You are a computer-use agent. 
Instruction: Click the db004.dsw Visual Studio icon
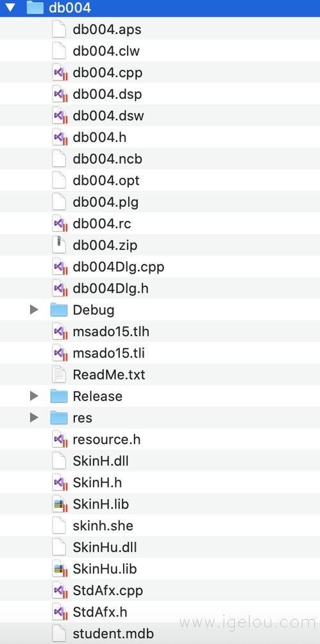[60, 116]
